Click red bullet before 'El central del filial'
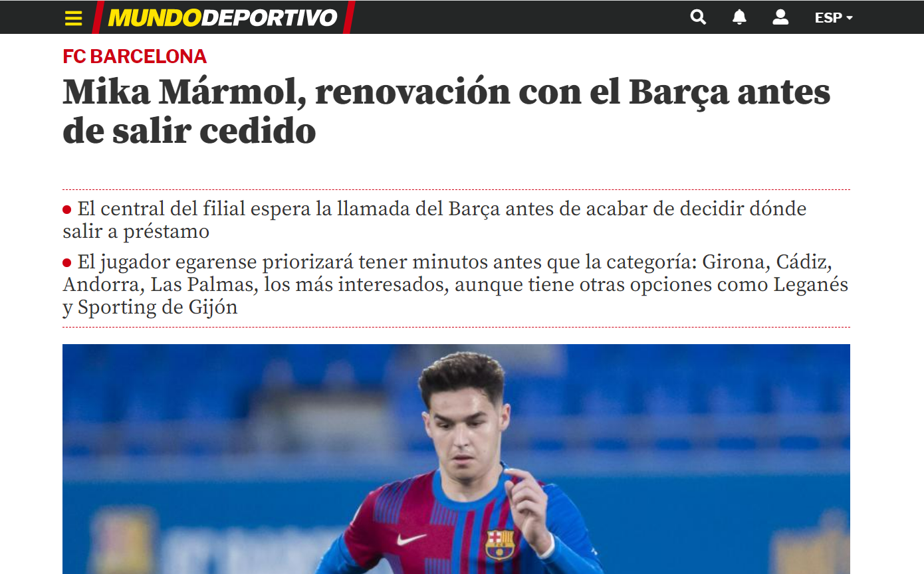 click(67, 210)
